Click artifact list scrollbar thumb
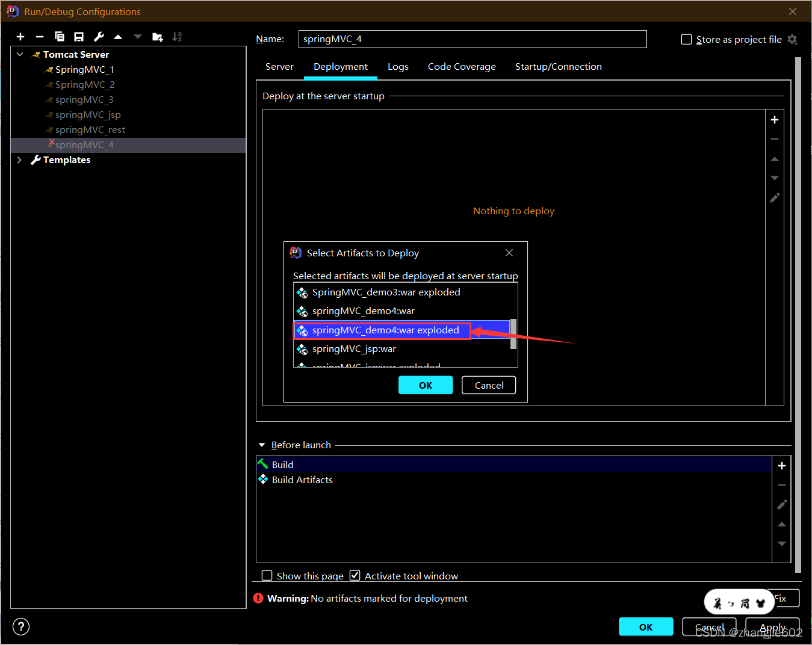812x645 pixels. tap(513, 334)
